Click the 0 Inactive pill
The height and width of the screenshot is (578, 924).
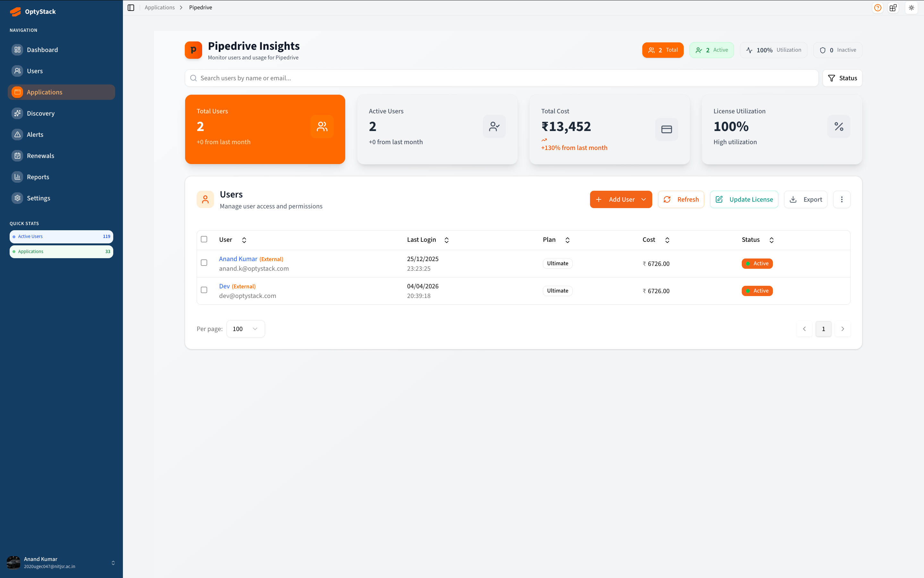838,50
